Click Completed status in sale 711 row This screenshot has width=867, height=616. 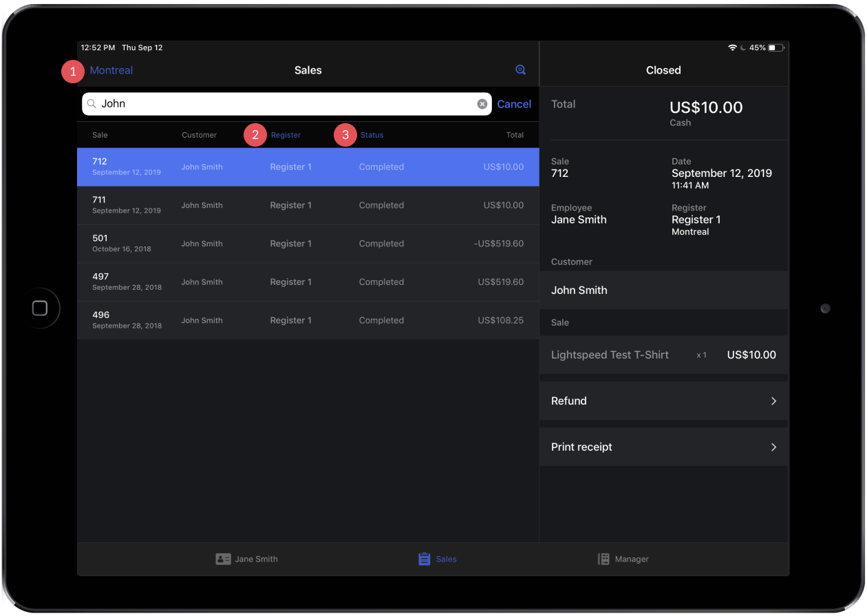(x=381, y=205)
